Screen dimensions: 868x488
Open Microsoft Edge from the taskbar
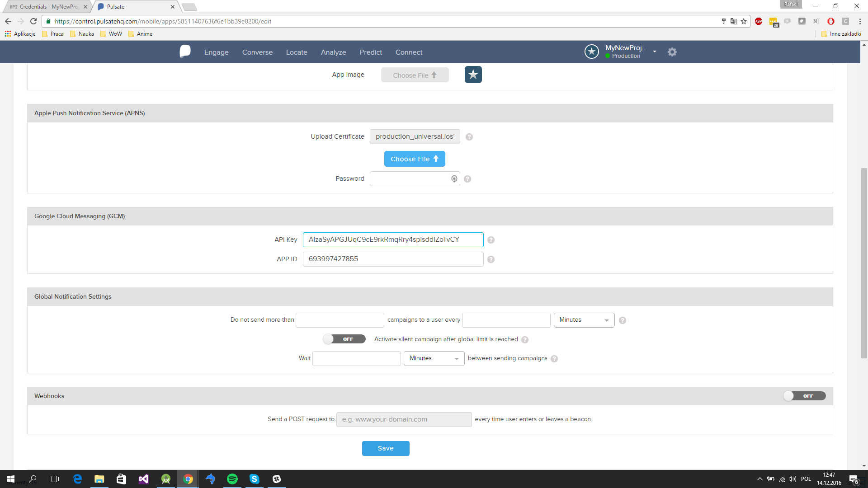tap(77, 479)
